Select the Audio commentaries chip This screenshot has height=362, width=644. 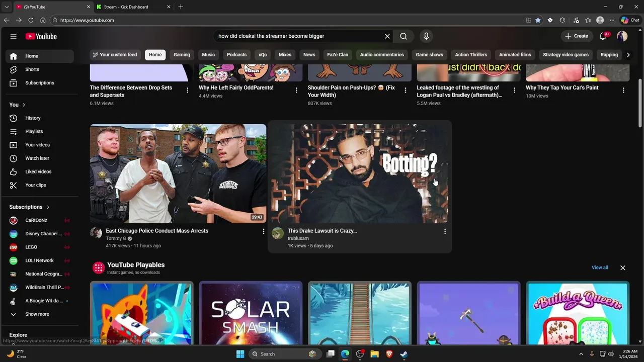[382, 55]
